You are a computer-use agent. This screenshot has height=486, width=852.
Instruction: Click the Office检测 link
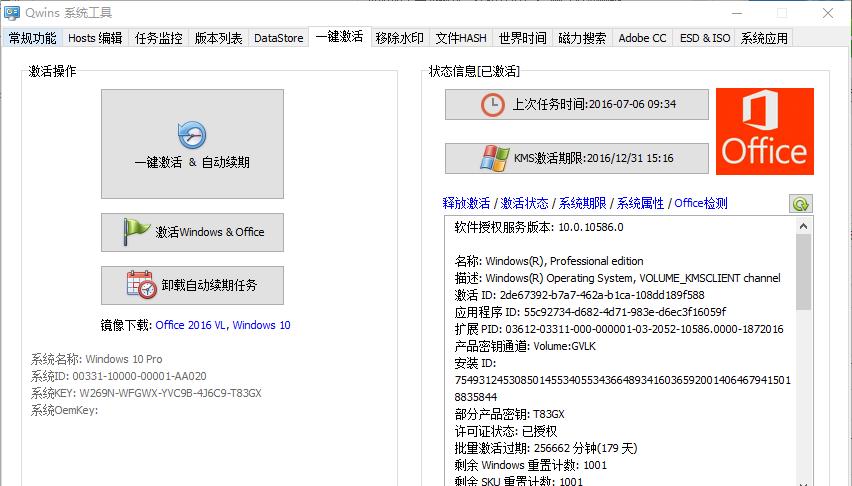click(701, 203)
